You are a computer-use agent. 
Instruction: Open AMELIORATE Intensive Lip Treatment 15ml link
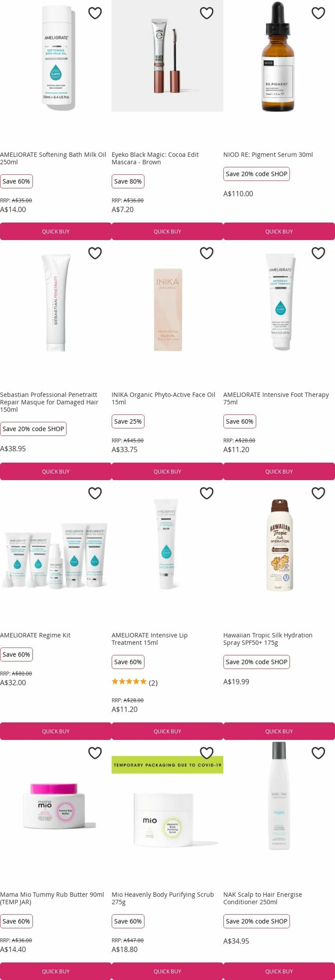click(150, 639)
